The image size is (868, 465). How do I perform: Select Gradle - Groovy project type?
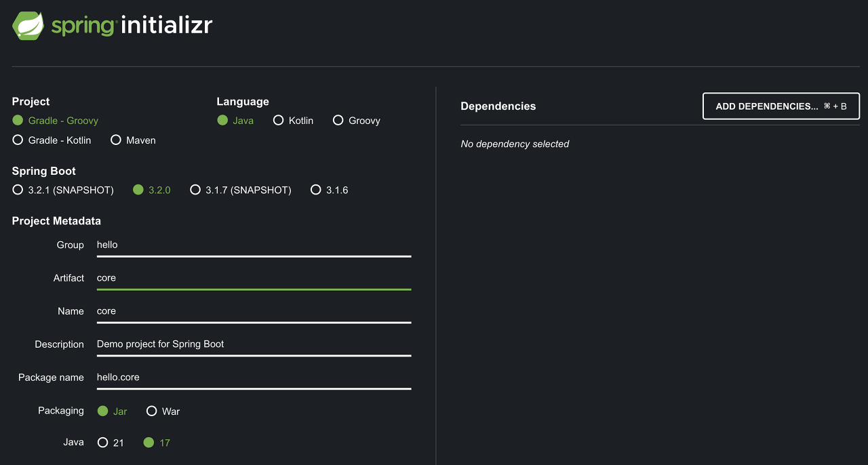pos(56,121)
